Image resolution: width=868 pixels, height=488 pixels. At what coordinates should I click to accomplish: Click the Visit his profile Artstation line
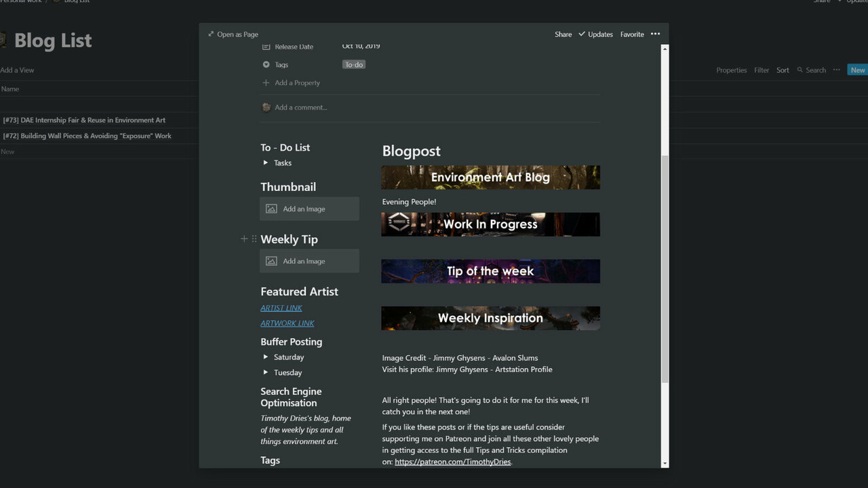[467, 369]
